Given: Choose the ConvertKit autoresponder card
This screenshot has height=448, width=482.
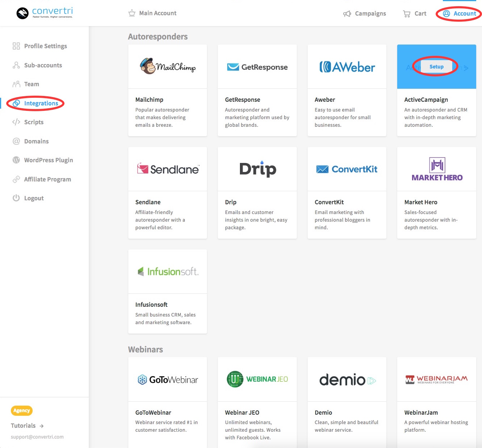Looking at the screenshot, I should pyautogui.click(x=346, y=193).
